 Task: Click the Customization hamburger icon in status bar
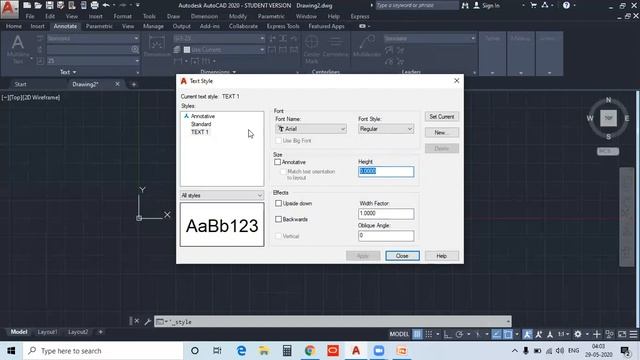pyautogui.click(x=633, y=334)
